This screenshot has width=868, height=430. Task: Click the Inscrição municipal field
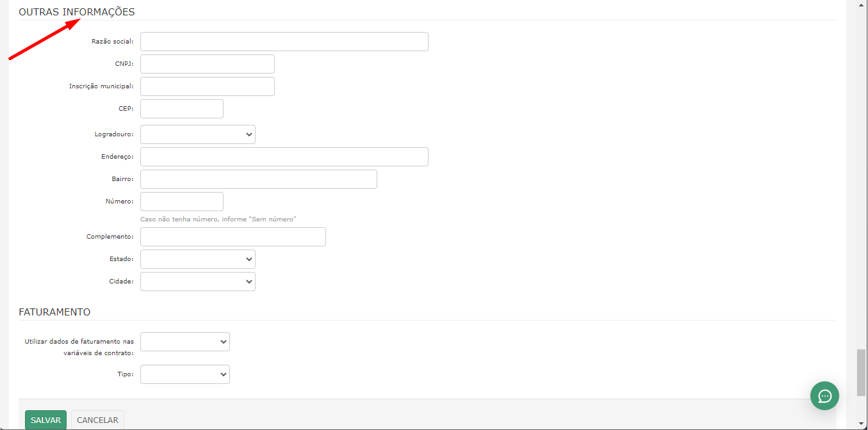click(207, 86)
